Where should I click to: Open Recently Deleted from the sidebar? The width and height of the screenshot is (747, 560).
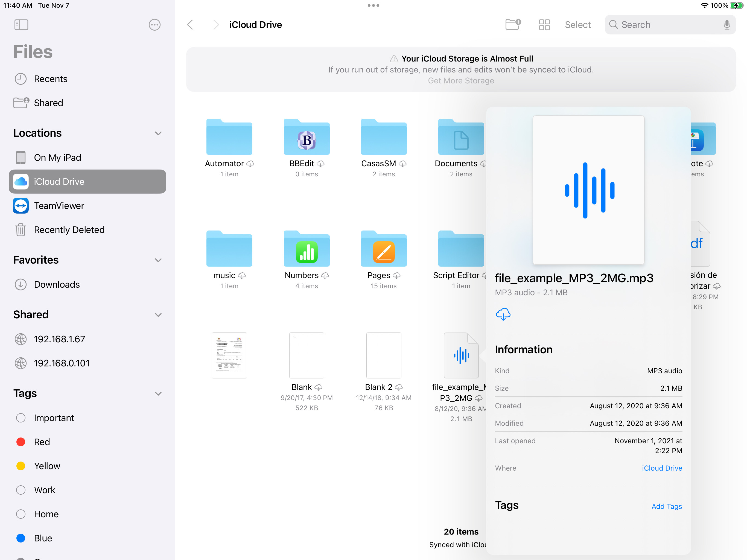tap(69, 230)
